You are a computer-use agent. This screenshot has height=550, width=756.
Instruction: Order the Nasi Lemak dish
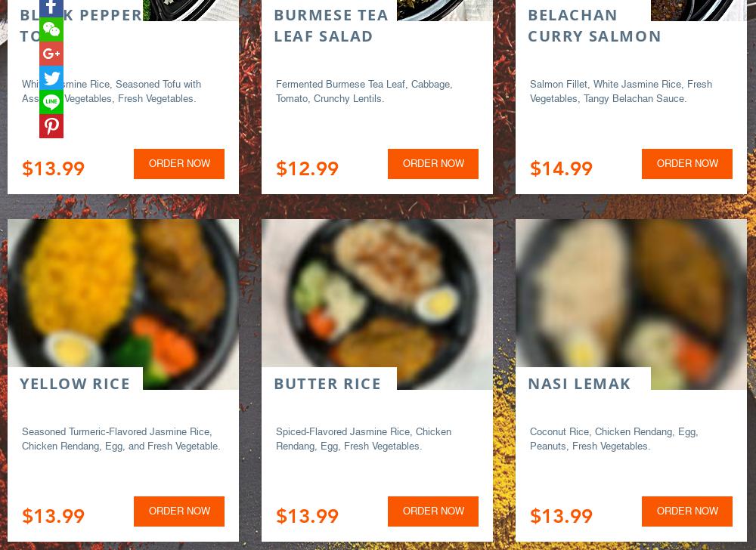(687, 511)
